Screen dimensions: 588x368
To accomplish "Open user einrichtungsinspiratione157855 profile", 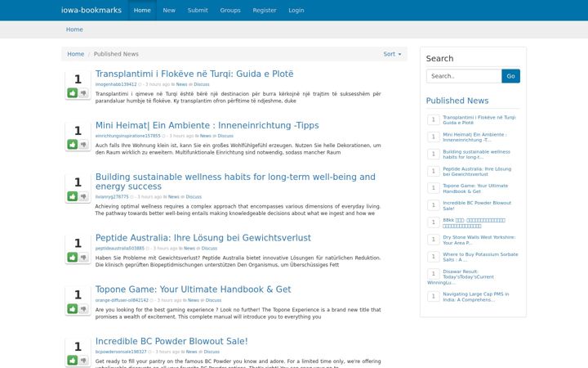I will (127, 136).
